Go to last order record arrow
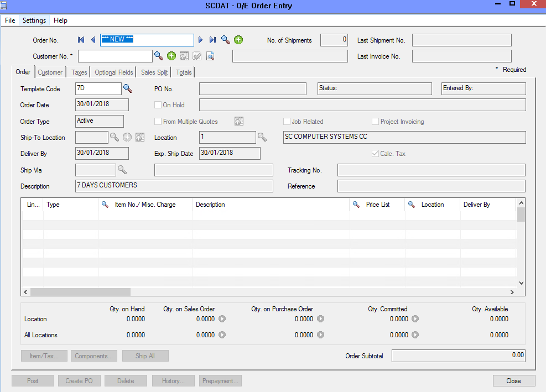Image resolution: width=546 pixels, height=392 pixels. click(212, 40)
